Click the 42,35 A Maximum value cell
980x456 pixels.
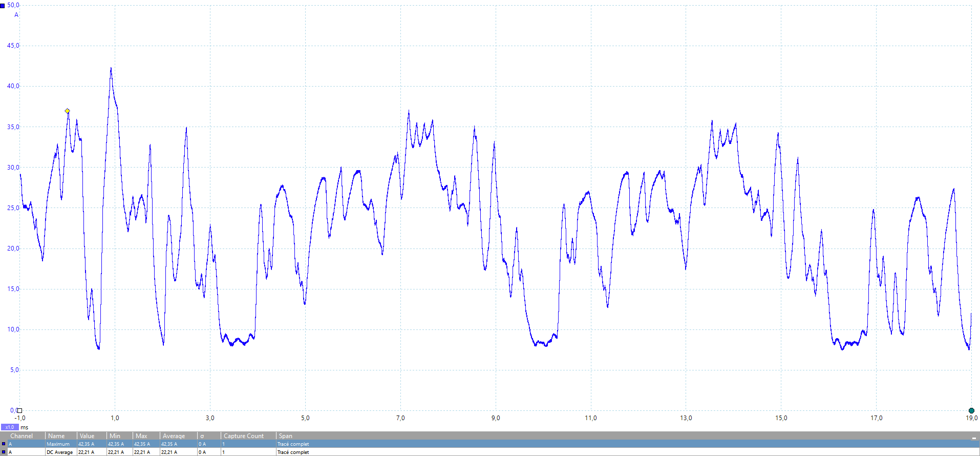[86, 444]
